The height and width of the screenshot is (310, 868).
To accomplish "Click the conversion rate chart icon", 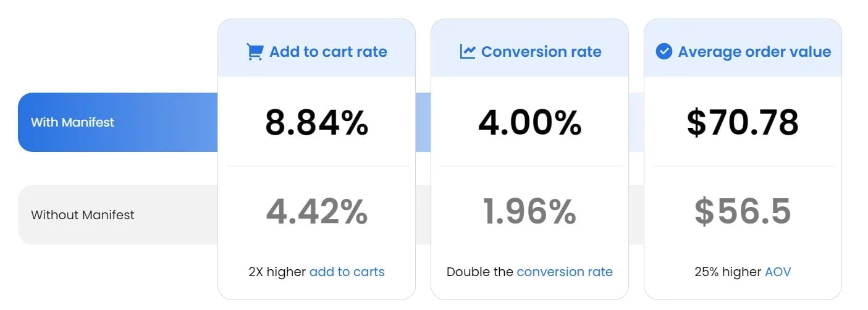I will click(x=468, y=51).
